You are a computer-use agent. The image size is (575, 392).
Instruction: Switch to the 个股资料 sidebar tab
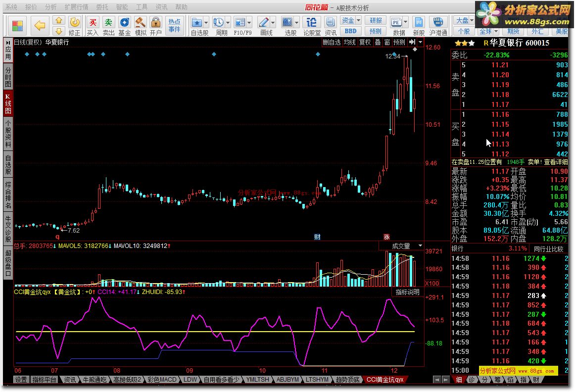pyautogui.click(x=8, y=133)
